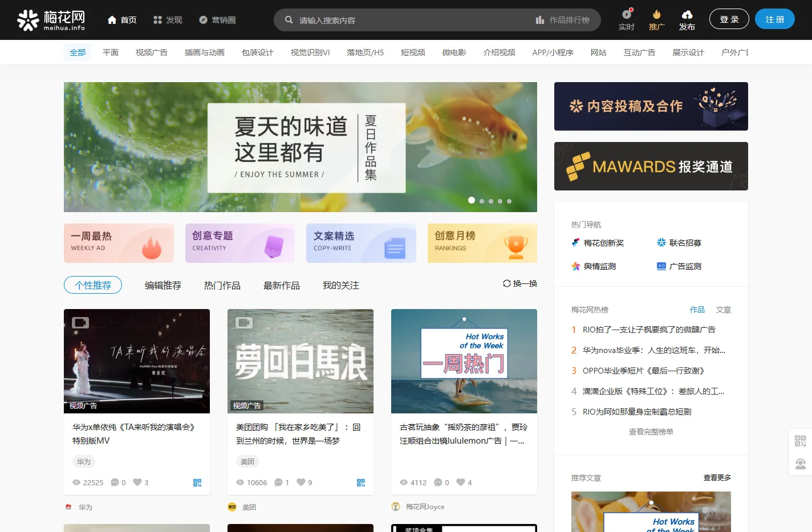Open ranking item OPPO毕业季短片
The height and width of the screenshot is (532, 812).
tap(644, 371)
